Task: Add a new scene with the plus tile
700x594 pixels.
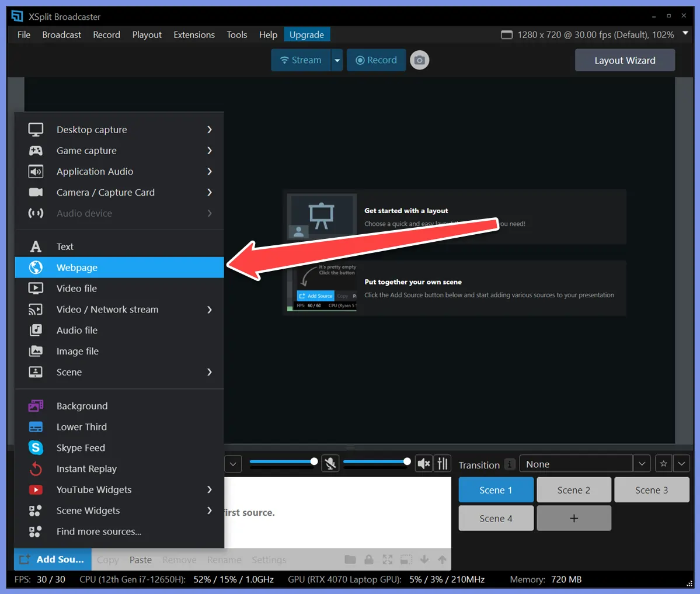Action: tap(574, 518)
